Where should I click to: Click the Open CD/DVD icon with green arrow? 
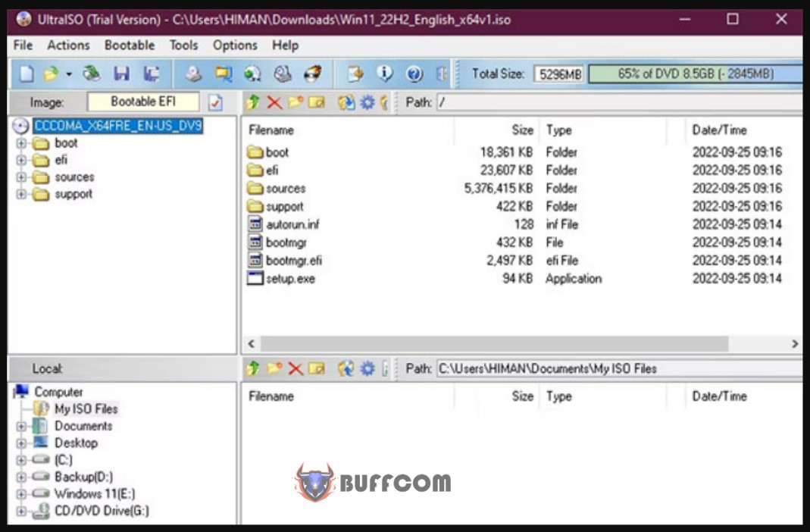click(92, 74)
